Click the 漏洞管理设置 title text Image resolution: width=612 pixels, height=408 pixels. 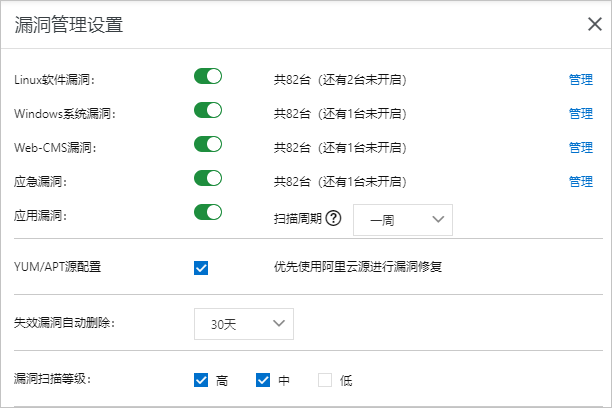[x=69, y=25]
